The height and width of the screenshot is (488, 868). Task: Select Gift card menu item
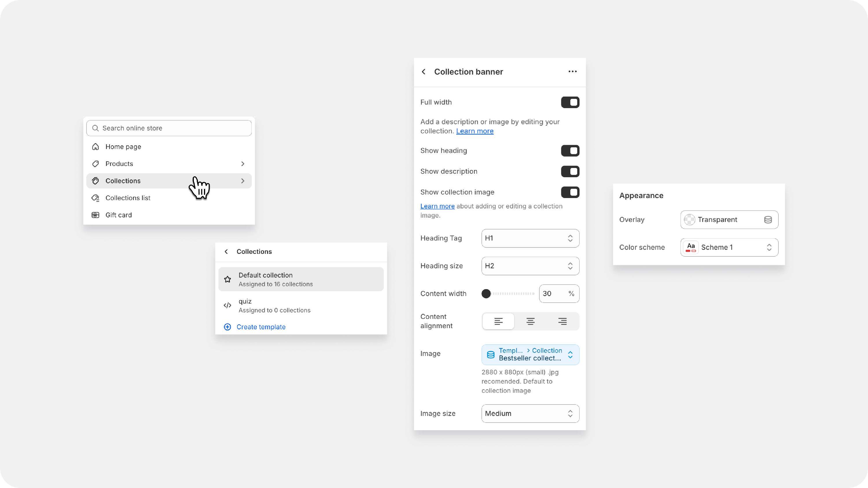tap(169, 215)
